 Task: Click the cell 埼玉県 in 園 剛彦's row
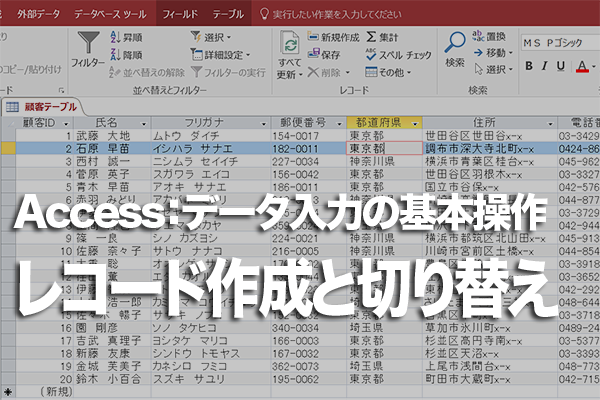[384, 328]
